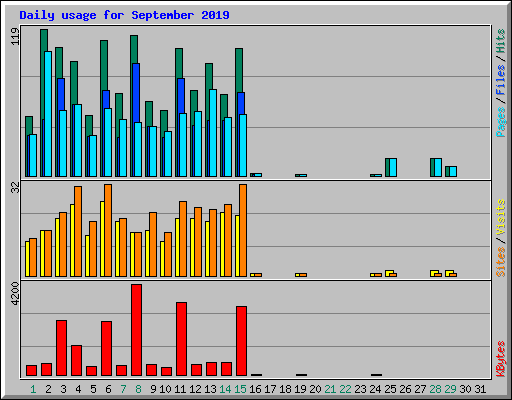This screenshot has height=400, width=512.
Task: Click green day label '29' on the x-axis
Action: [x=450, y=389]
